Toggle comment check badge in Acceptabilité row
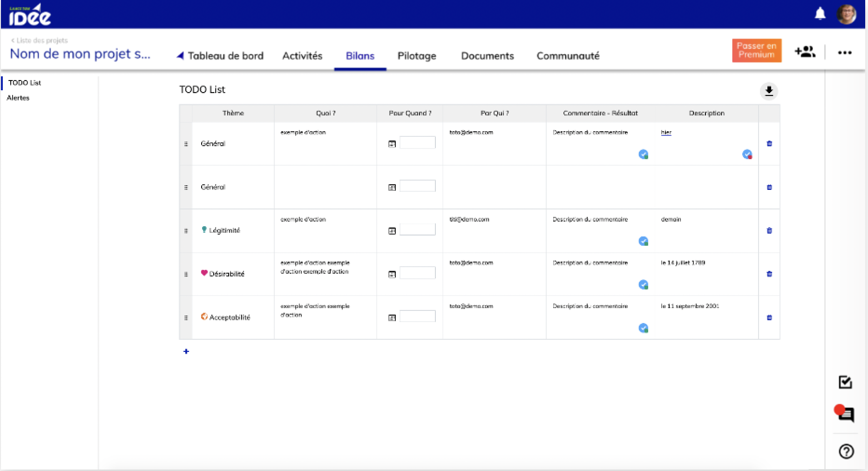Image resolution: width=868 pixels, height=471 pixels. click(x=643, y=328)
